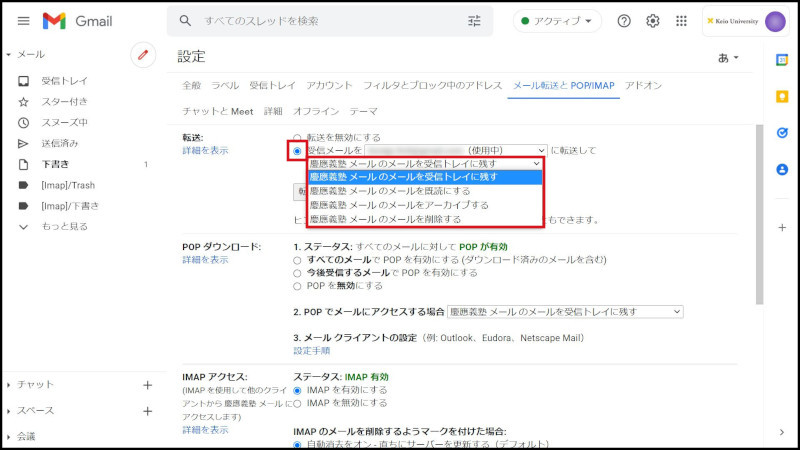
Task: Click 詳細を表示 under POP ダウンロード
Action: point(205,260)
